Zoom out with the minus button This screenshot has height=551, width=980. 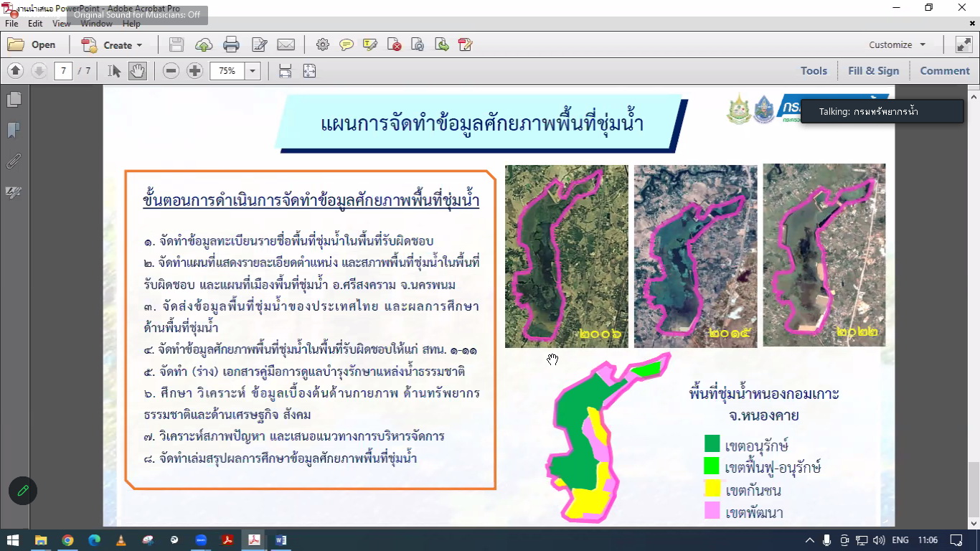pyautogui.click(x=171, y=71)
